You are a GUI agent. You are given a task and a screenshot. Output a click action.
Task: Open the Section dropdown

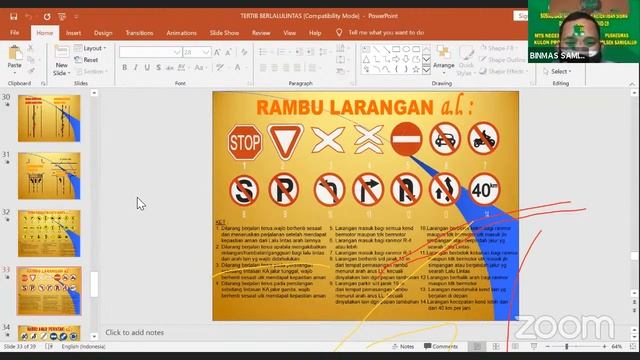coord(92,71)
